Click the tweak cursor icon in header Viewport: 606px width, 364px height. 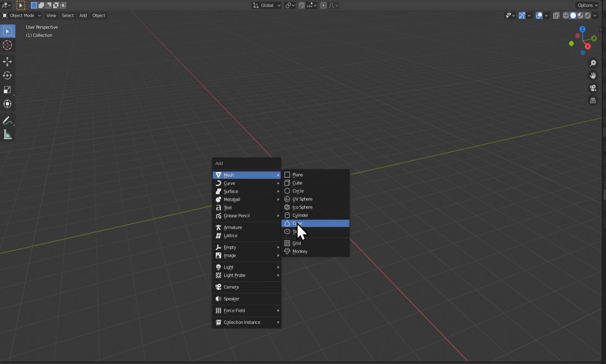(x=21, y=5)
